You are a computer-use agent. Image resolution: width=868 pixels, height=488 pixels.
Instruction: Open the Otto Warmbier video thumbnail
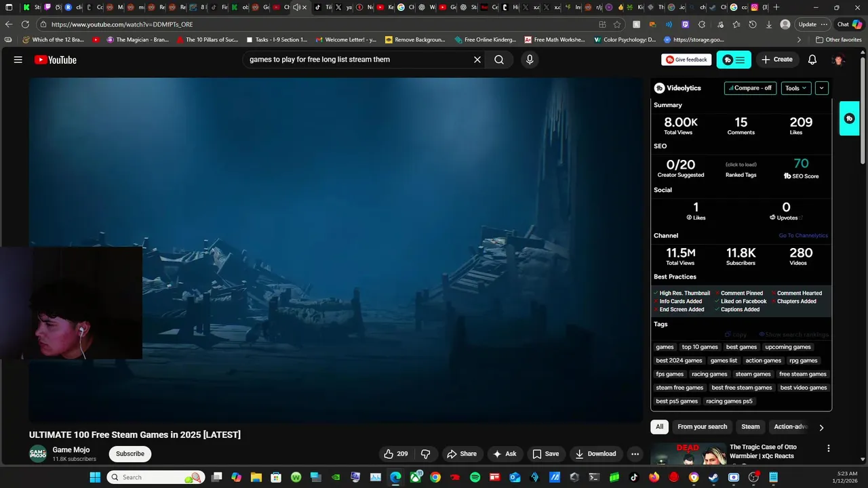[688, 454]
